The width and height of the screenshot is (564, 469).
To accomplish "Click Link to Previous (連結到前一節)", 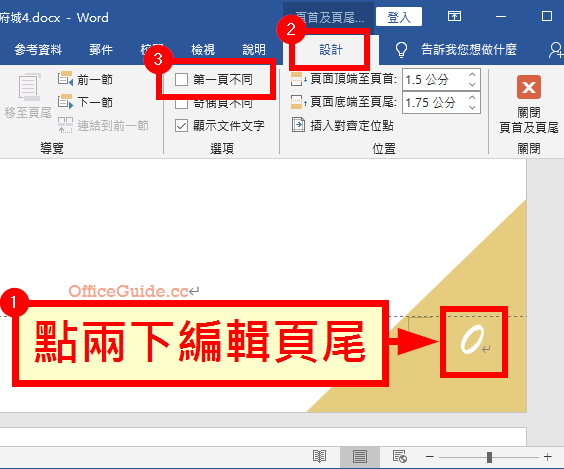I will click(x=103, y=126).
